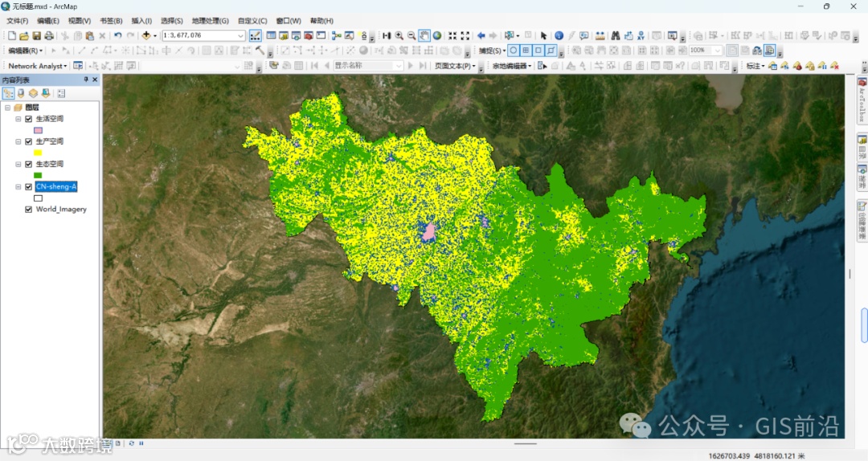The image size is (868, 461).
Task: Click the Full Extent globe icon
Action: click(x=436, y=35)
